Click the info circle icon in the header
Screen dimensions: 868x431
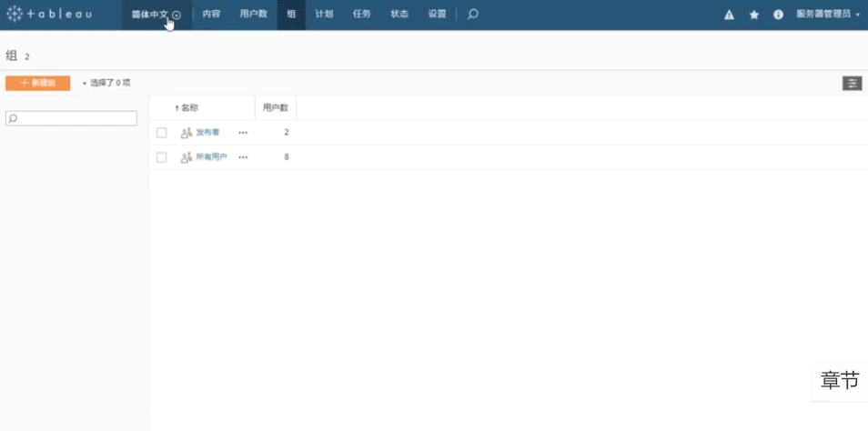(x=778, y=15)
